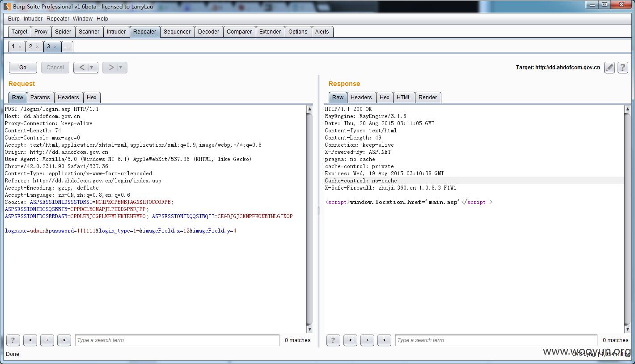The image size is (635, 364).
Task: Open the forward history dropdown arrow
Action: tap(121, 68)
